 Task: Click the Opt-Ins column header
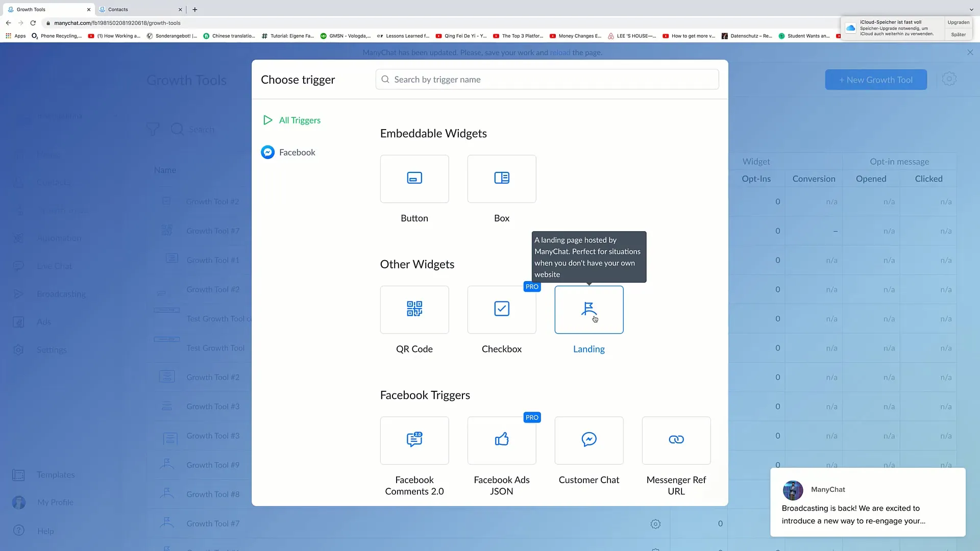point(756,179)
